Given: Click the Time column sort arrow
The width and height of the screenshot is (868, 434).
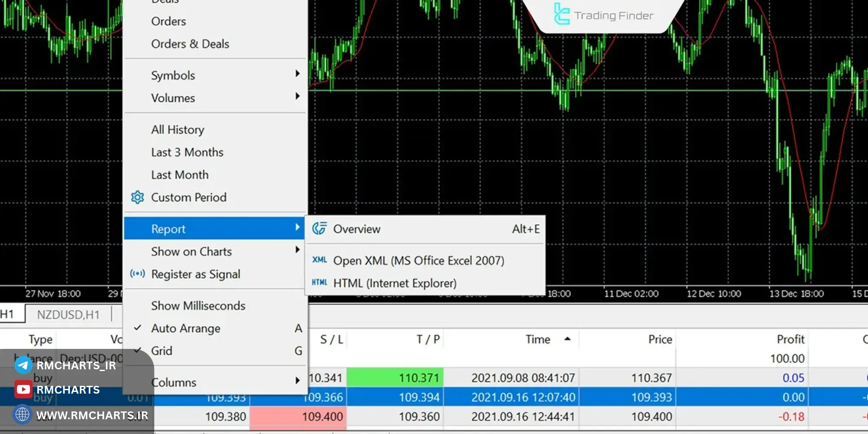Looking at the screenshot, I should click(567, 339).
